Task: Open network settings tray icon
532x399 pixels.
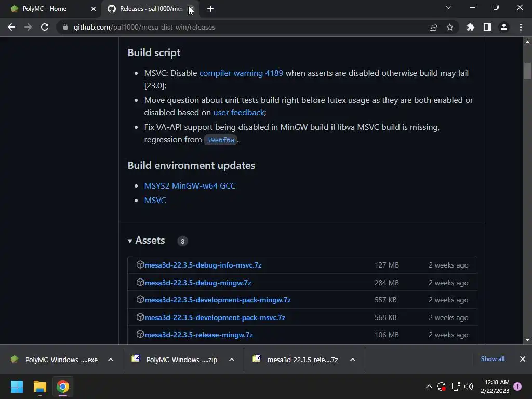Action: 456,387
